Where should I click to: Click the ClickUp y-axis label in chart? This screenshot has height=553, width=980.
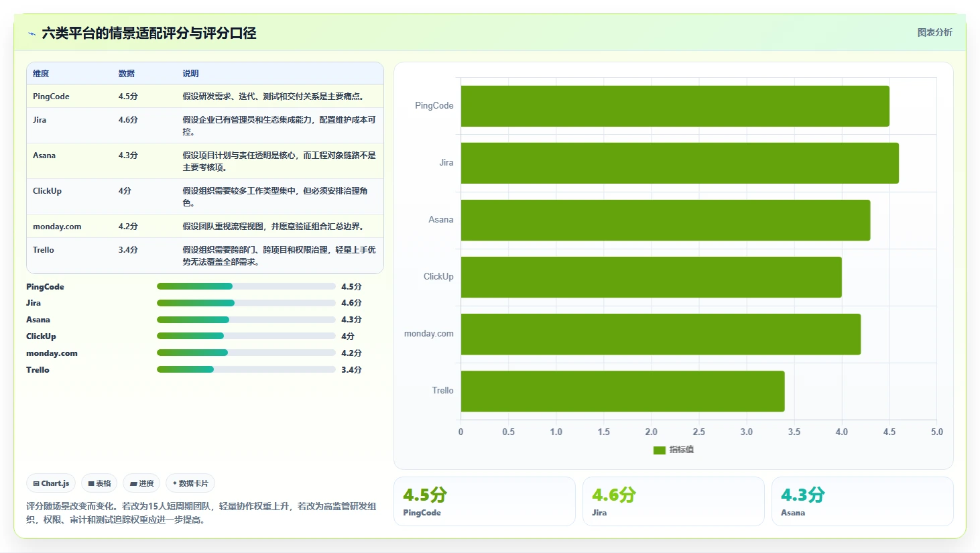[x=438, y=277]
